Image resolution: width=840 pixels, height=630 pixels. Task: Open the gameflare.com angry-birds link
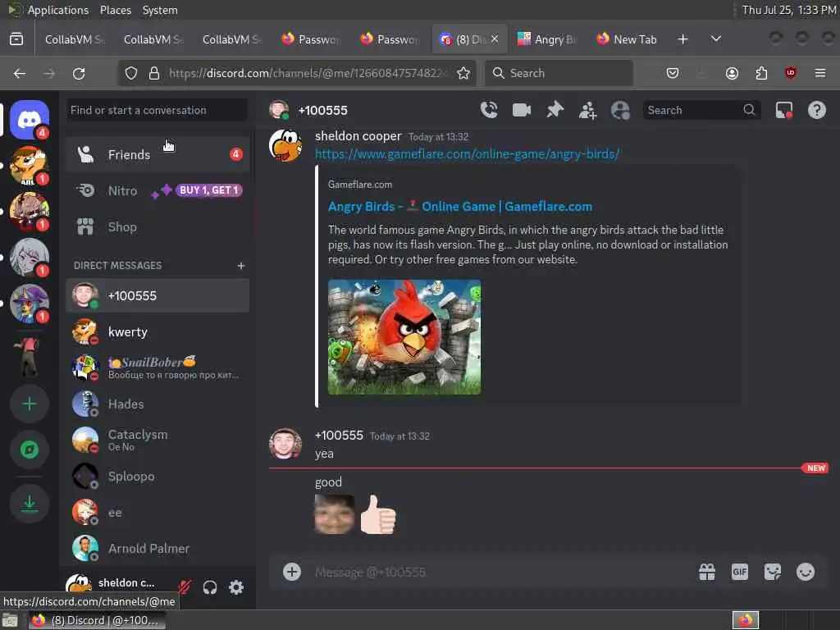tap(467, 154)
